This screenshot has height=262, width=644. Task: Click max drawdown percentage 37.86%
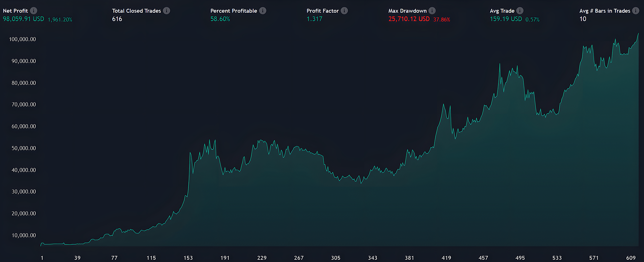441,19
